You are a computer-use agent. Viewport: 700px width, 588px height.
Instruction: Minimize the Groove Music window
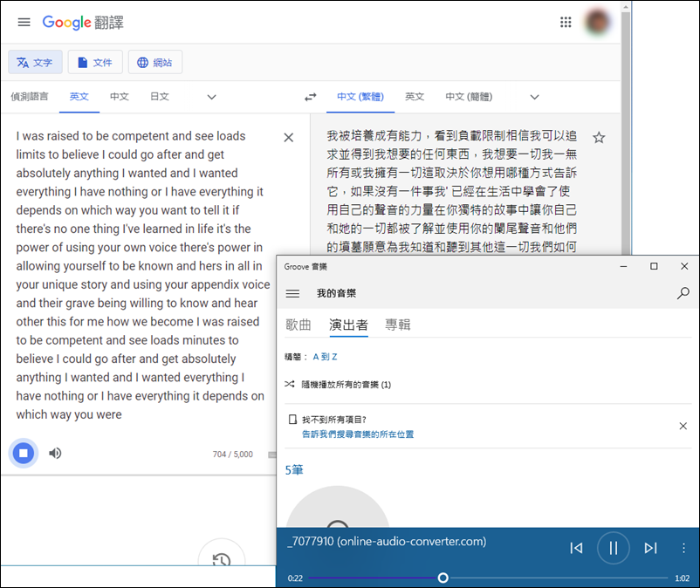tap(624, 266)
